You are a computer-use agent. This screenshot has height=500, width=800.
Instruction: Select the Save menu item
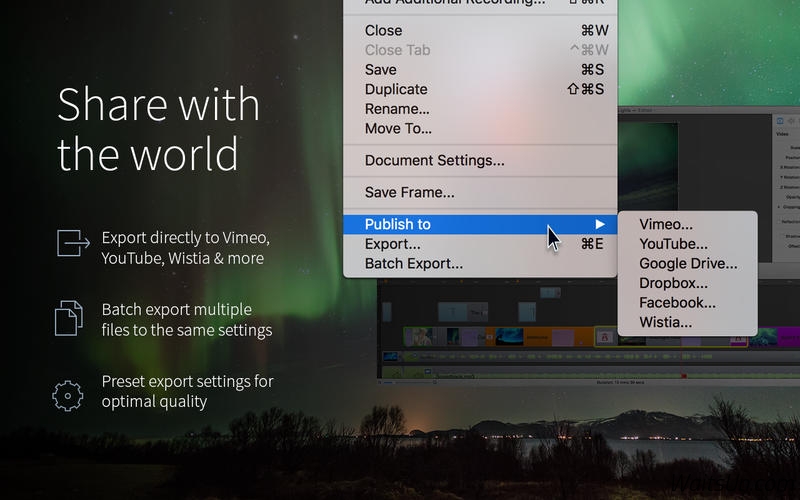coord(480,70)
